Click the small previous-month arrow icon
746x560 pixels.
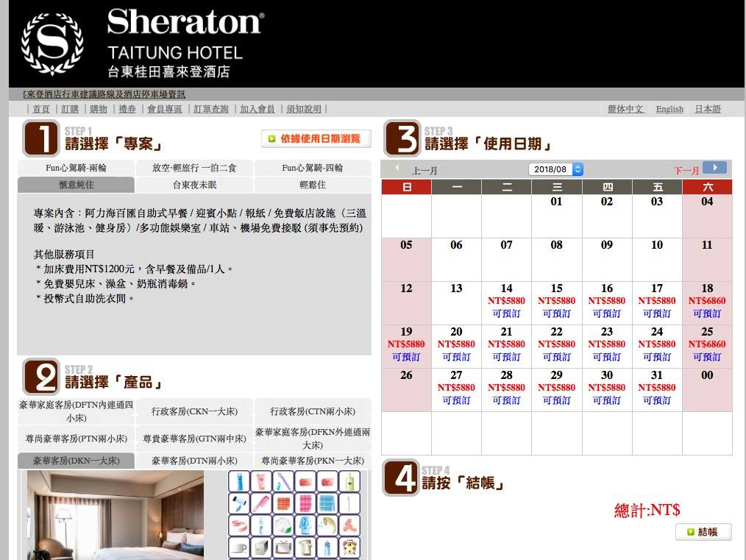point(397,168)
